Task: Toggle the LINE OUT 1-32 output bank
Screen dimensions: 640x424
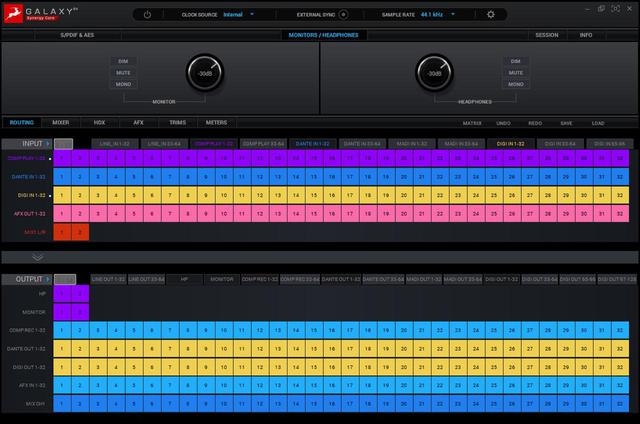Action: coord(108,279)
